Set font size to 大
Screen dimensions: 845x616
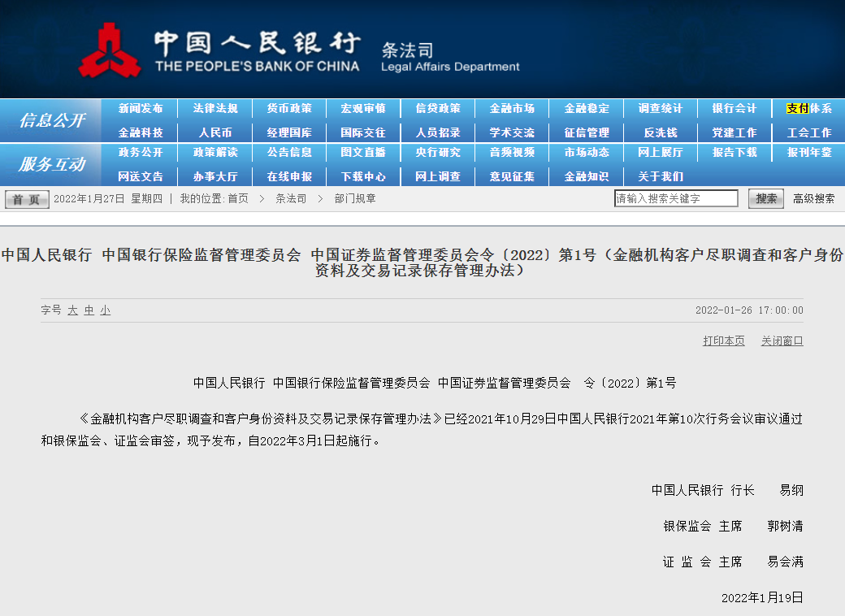coord(73,310)
